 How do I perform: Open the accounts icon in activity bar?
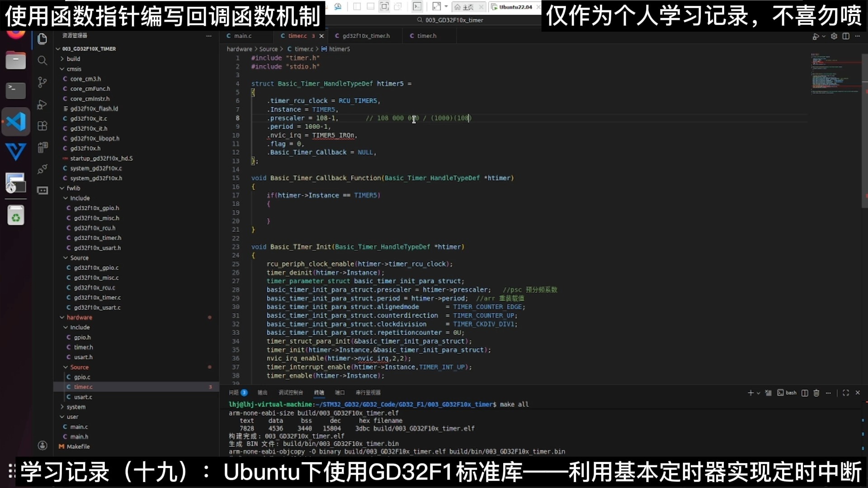click(42, 446)
